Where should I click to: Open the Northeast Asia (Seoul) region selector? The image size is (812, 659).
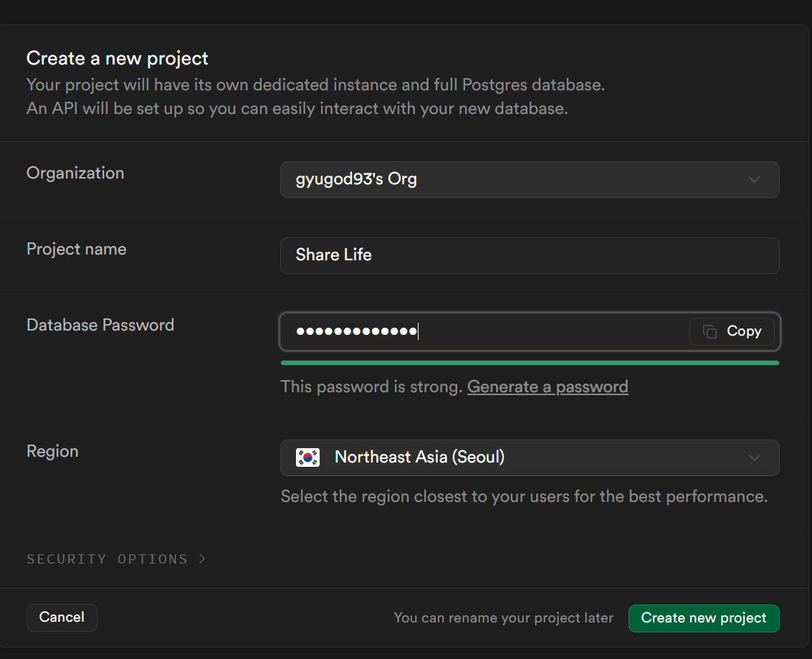click(x=529, y=457)
